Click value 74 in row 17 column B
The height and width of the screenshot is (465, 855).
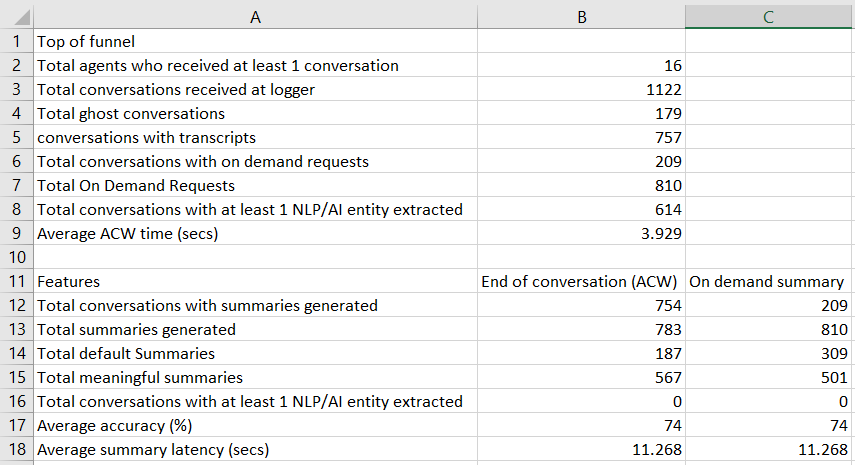[581, 425]
